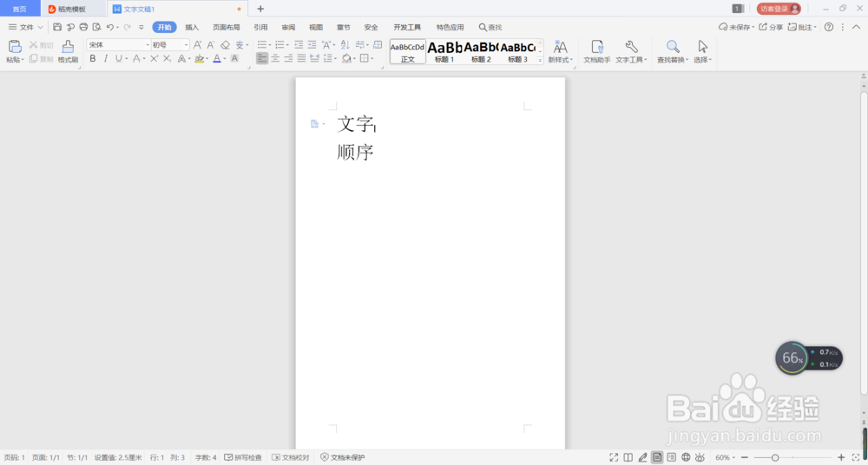Click the character shading A icon
868x465 pixels.
(x=234, y=58)
